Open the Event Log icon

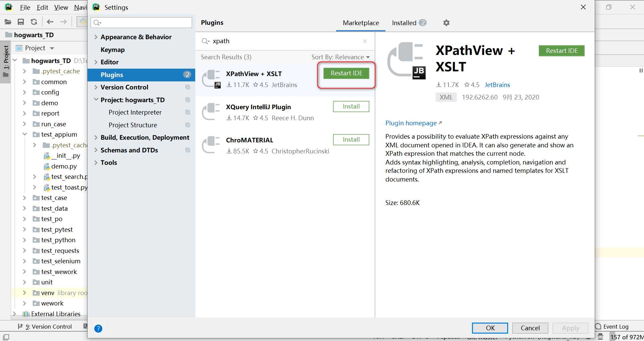[x=598, y=327]
